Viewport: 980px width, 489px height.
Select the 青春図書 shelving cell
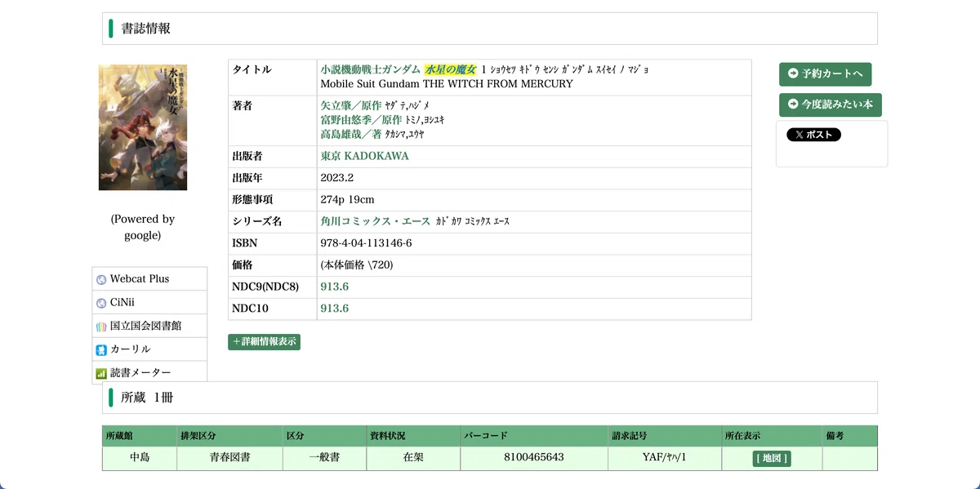coord(230,458)
